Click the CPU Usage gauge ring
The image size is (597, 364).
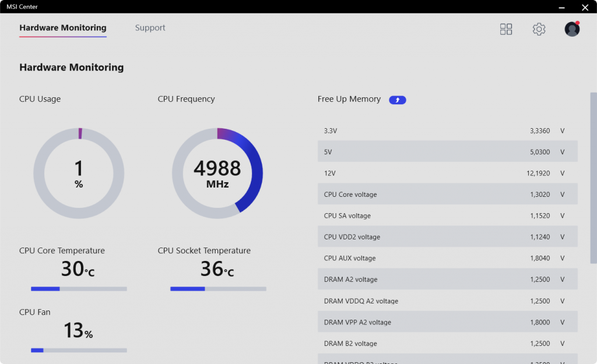[x=79, y=174]
